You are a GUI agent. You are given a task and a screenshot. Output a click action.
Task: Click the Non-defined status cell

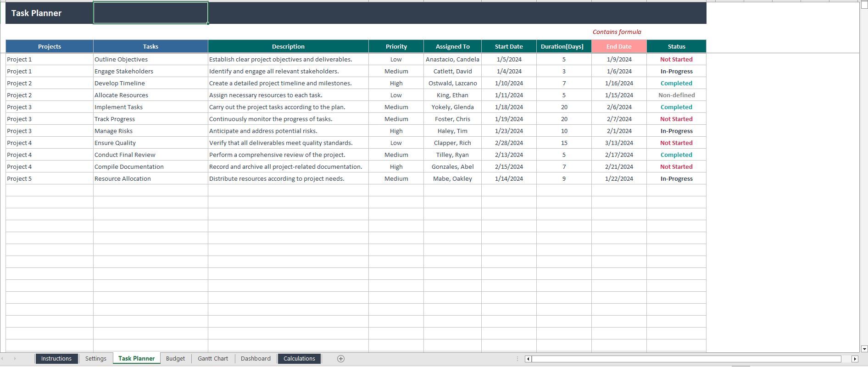click(676, 95)
